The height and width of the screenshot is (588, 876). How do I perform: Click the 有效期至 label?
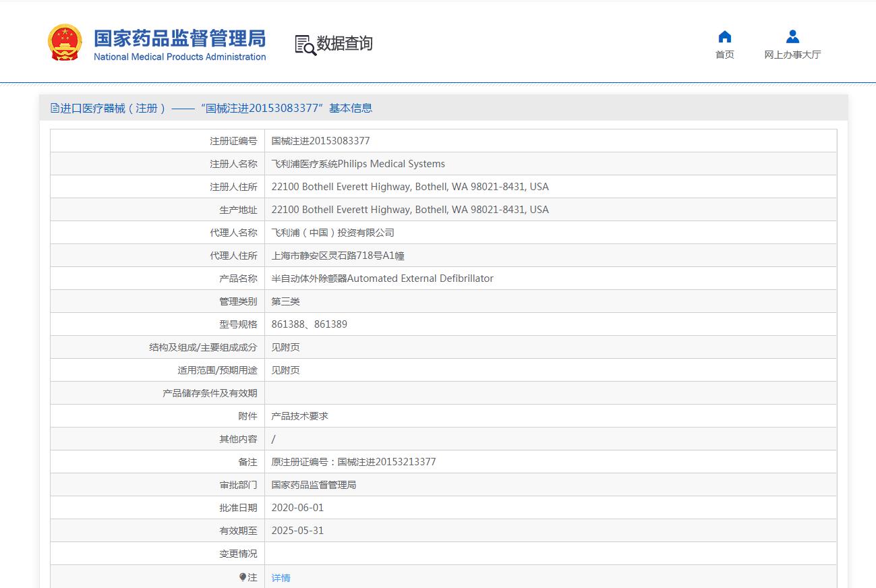pos(238,531)
